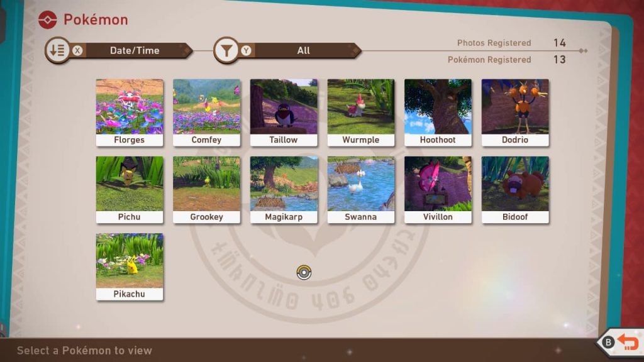This screenshot has height=362, width=644.
Task: Open the Comfey photo entry
Action: pos(207,112)
